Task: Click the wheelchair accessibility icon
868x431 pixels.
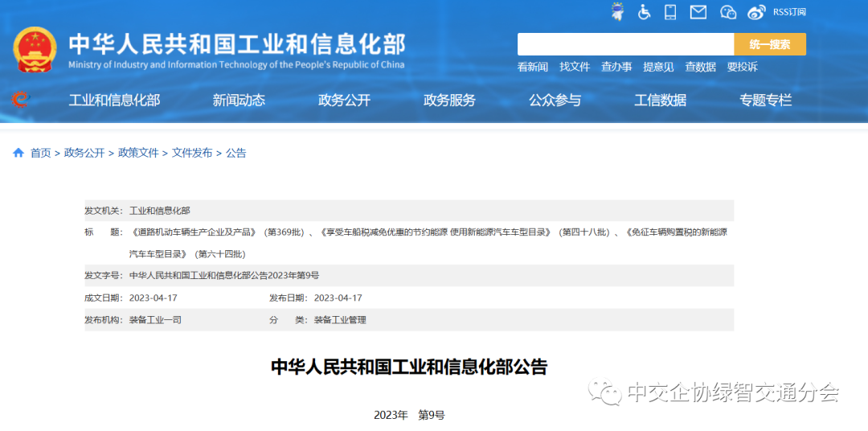Action: pyautogui.click(x=644, y=11)
